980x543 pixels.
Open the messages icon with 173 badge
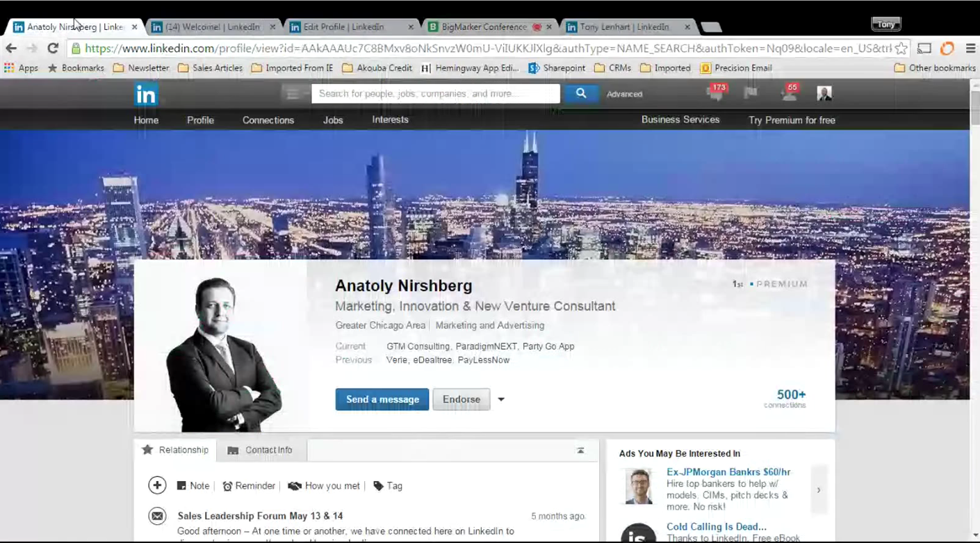coord(716,93)
